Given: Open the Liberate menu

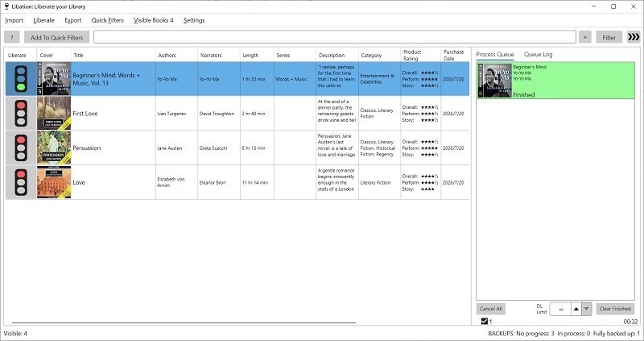Looking at the screenshot, I should pyautogui.click(x=44, y=20).
